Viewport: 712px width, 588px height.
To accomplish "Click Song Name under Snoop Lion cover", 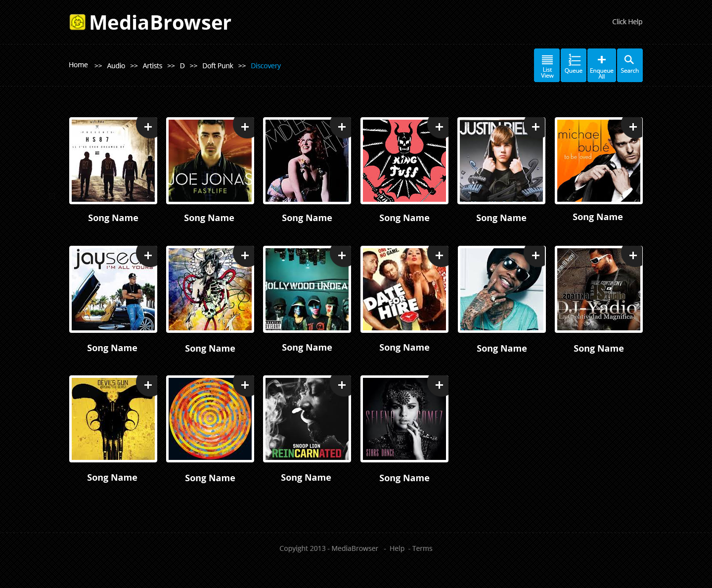I will click(x=306, y=478).
